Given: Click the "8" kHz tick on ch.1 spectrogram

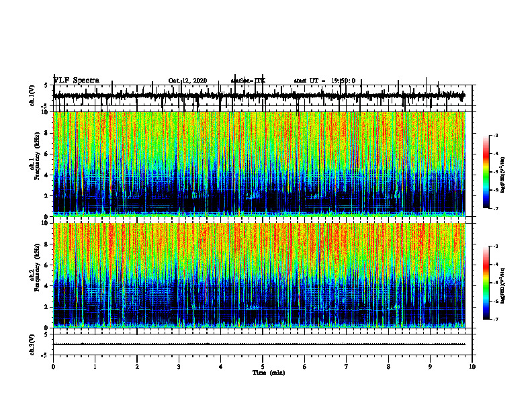Looking at the screenshot, I should click(x=47, y=133).
